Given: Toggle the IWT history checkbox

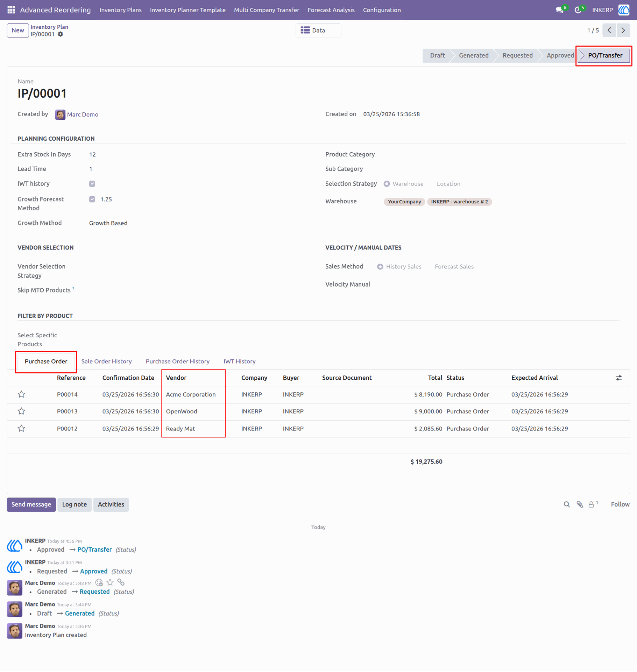Looking at the screenshot, I should click(92, 184).
